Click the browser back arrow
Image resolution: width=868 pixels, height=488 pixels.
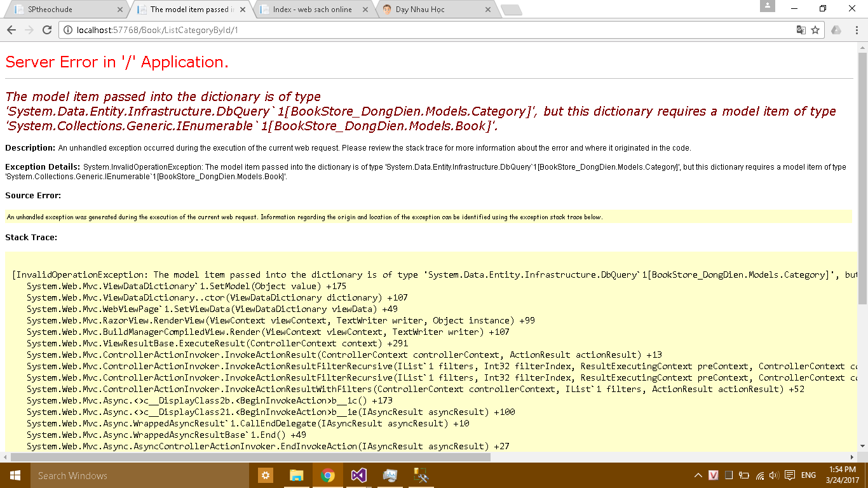(x=11, y=30)
